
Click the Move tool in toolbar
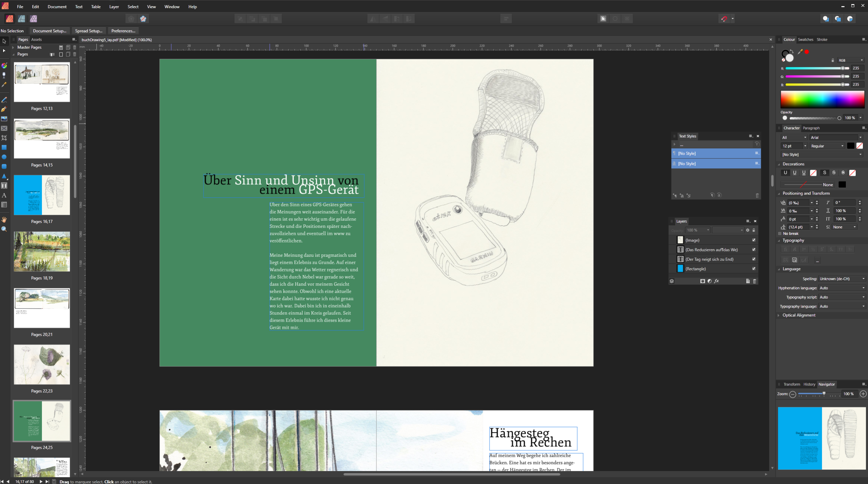click(4, 41)
